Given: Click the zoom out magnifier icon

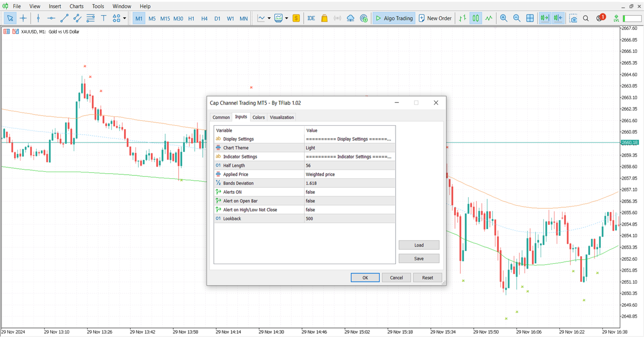Looking at the screenshot, I should (517, 18).
